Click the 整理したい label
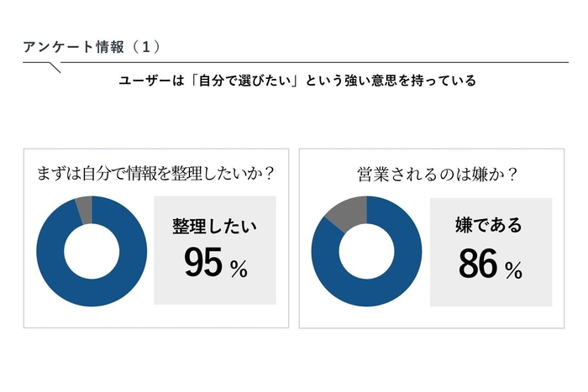The image size is (588, 392). click(x=215, y=226)
